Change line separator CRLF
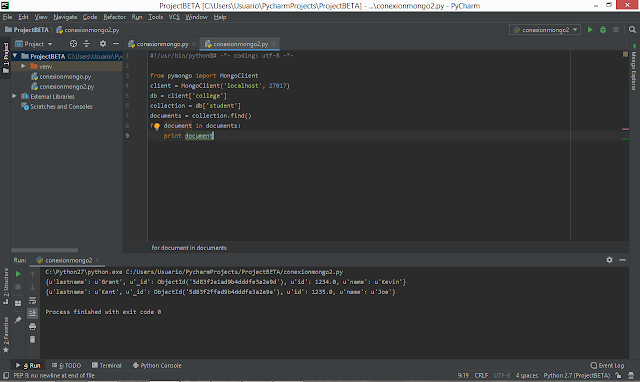Viewport: 640px width, 382px height. (x=481, y=375)
